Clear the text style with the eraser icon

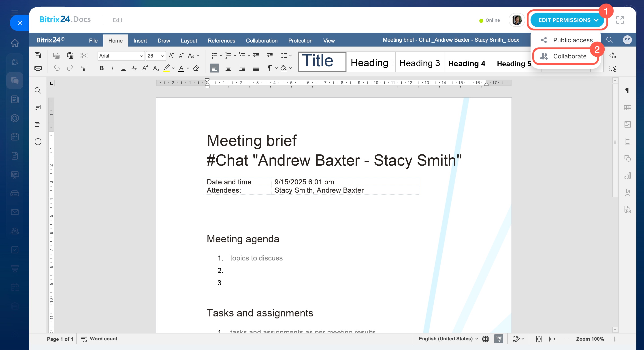(x=196, y=68)
